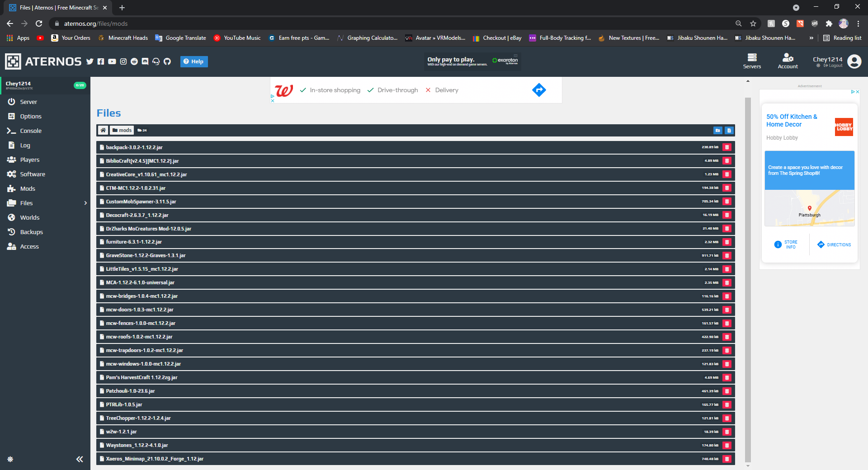Click the mods breadcrumb folder
868x470 pixels.
point(122,130)
